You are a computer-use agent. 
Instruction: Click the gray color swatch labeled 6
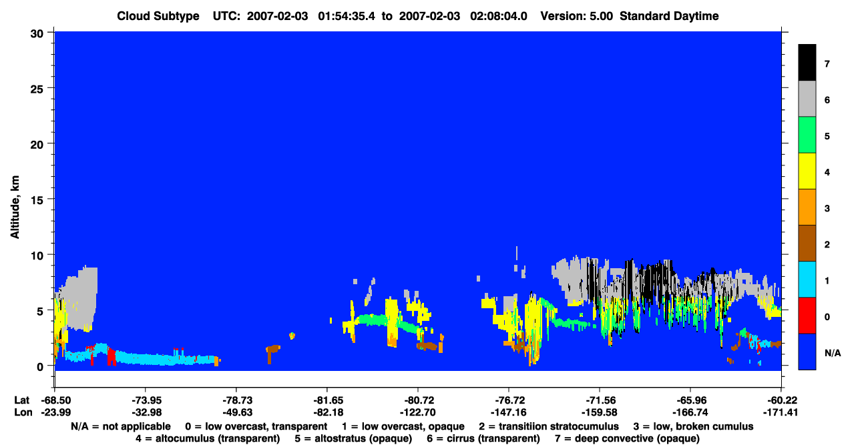(x=807, y=99)
